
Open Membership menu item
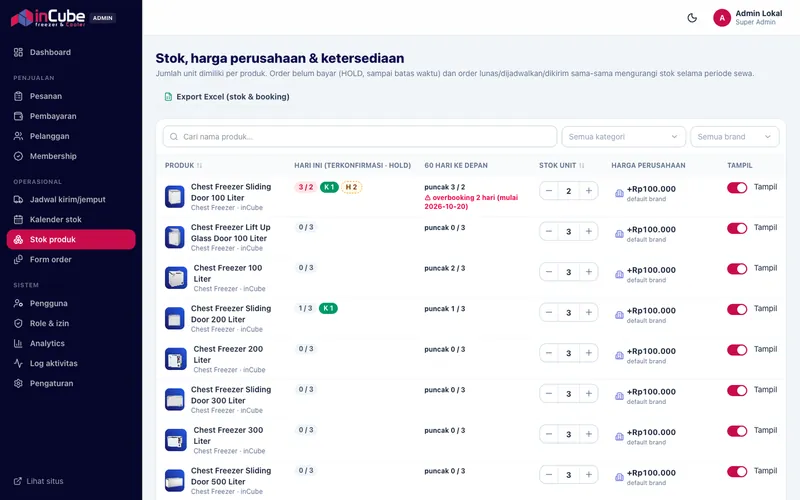(71, 156)
